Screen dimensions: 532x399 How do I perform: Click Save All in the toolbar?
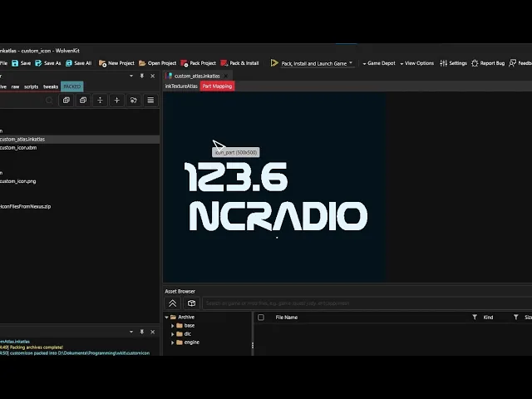[x=78, y=63]
